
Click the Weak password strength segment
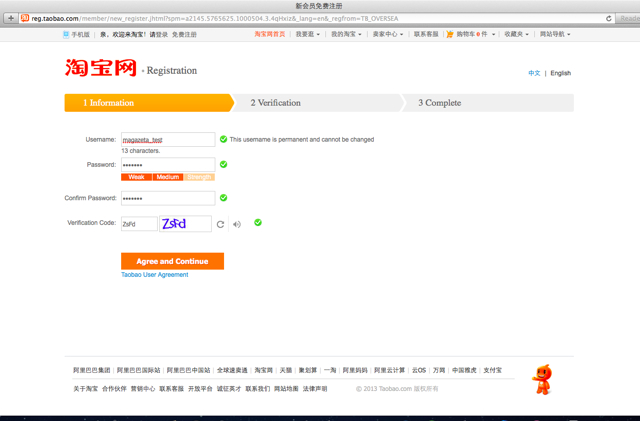point(136,177)
